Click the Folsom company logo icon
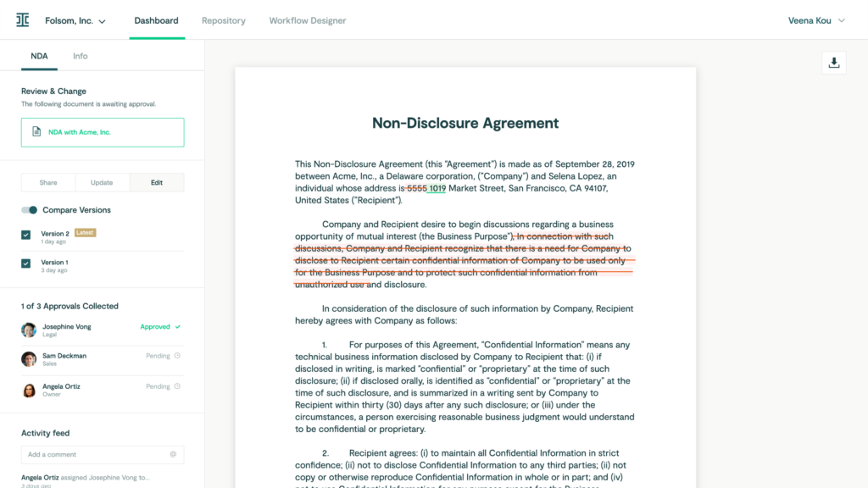The width and height of the screenshot is (868, 488). click(23, 19)
